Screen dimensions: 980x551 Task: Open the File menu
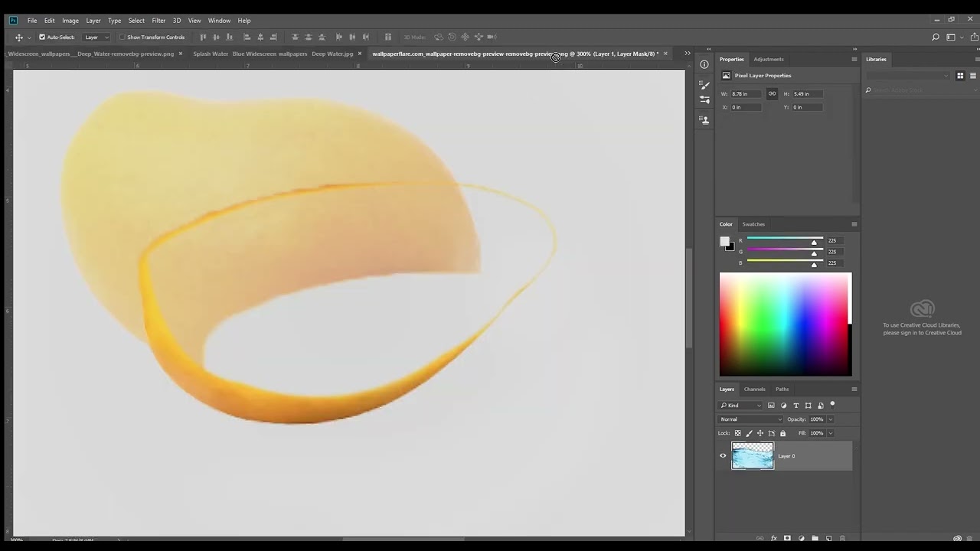32,21
